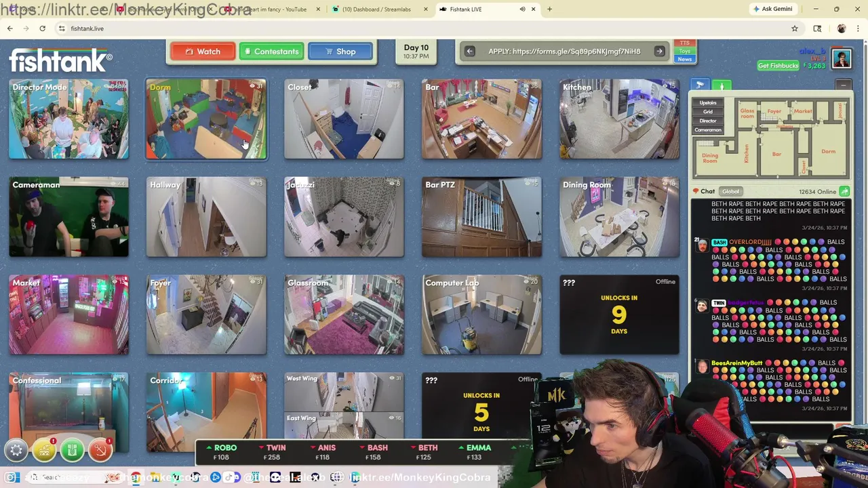
Task: Open site information icon in address bar
Action: pos(62,28)
